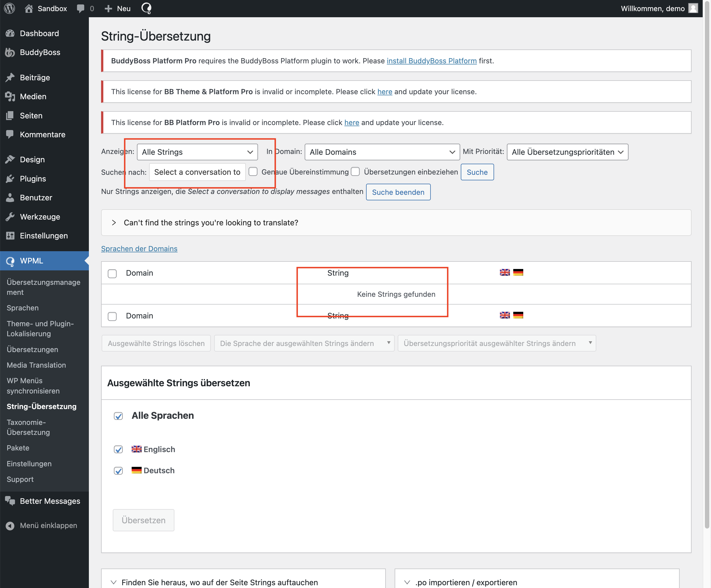Click Suche beenden button
Screen dimensions: 711x588
[398, 192]
